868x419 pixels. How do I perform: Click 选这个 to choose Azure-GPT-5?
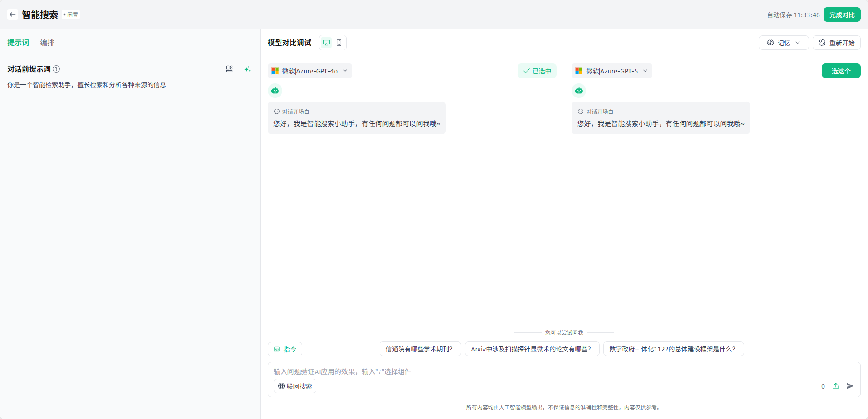(841, 71)
